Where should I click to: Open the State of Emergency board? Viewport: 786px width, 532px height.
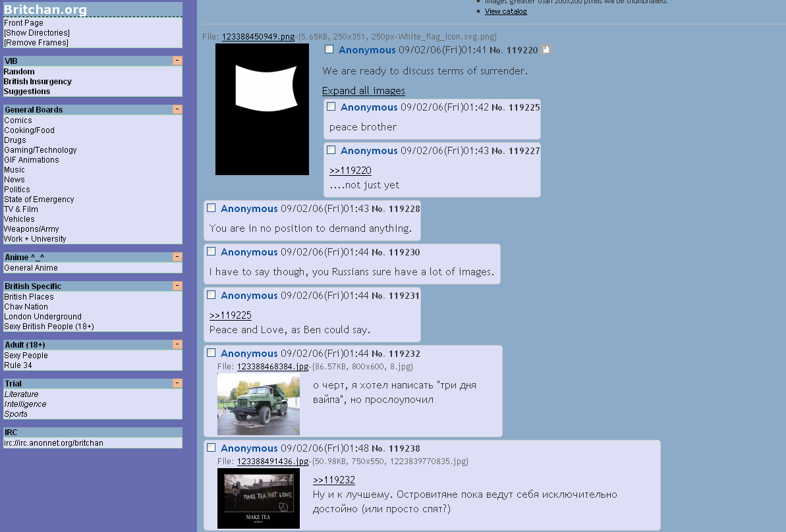pos(39,199)
